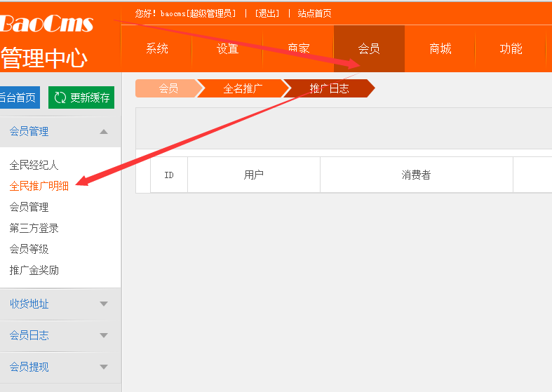
Task: Click the 消费者 table column header
Action: (417, 175)
